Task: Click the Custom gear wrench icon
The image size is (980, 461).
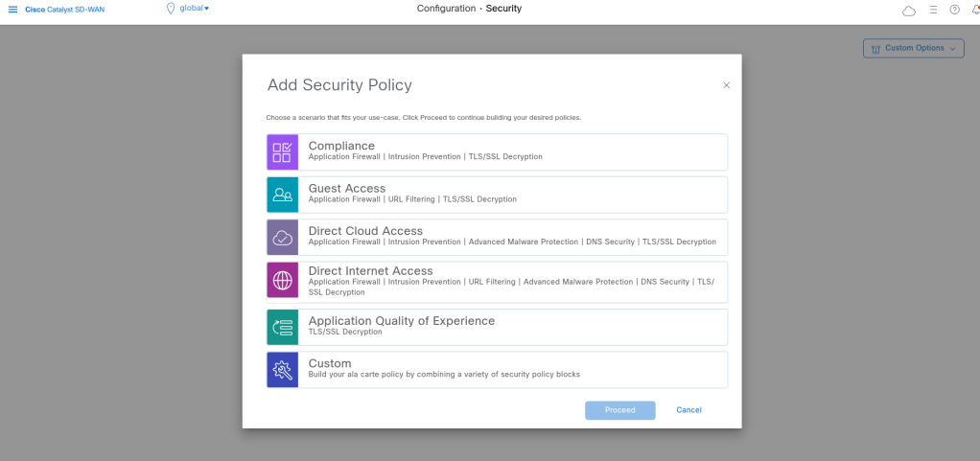Action: [283, 369]
